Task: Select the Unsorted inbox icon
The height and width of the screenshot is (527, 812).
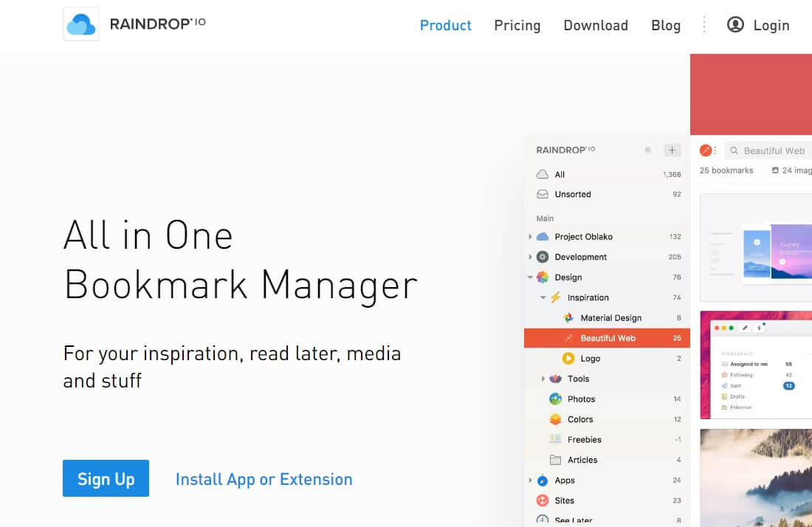Action: tap(543, 194)
